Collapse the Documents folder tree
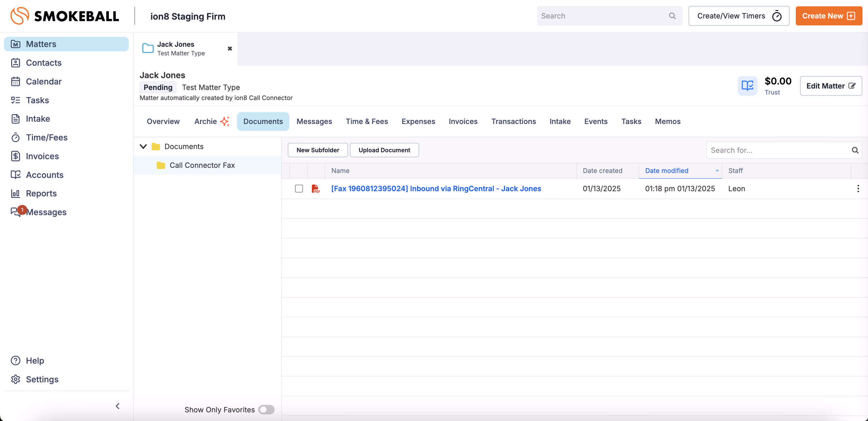 pyautogui.click(x=143, y=147)
